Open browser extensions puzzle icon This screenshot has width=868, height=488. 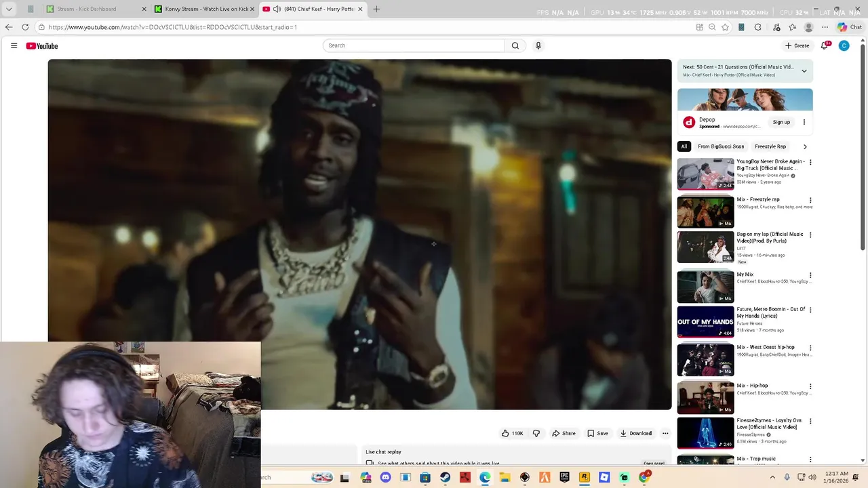758,27
